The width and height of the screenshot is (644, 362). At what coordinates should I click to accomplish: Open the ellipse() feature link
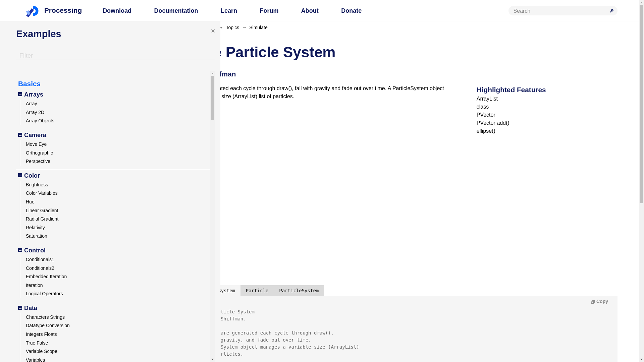[486, 131]
